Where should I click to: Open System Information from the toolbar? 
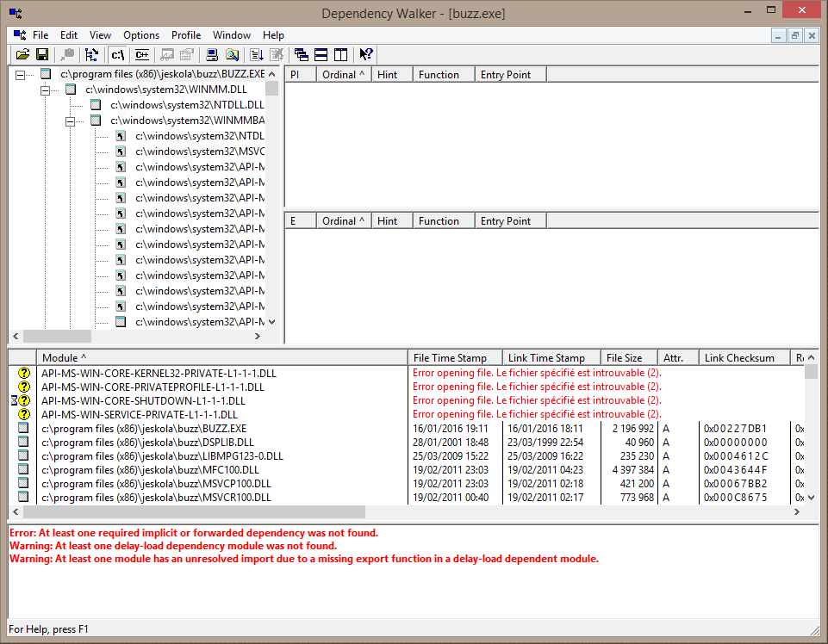211,55
